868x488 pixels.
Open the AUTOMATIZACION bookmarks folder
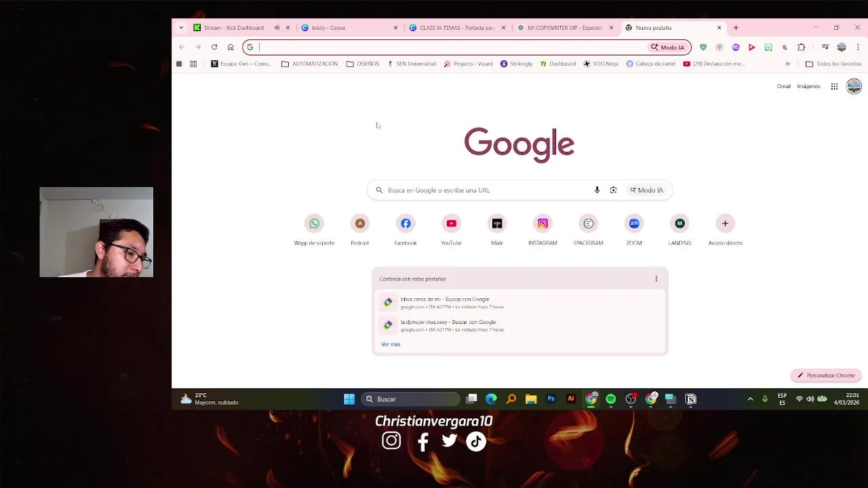click(x=309, y=64)
